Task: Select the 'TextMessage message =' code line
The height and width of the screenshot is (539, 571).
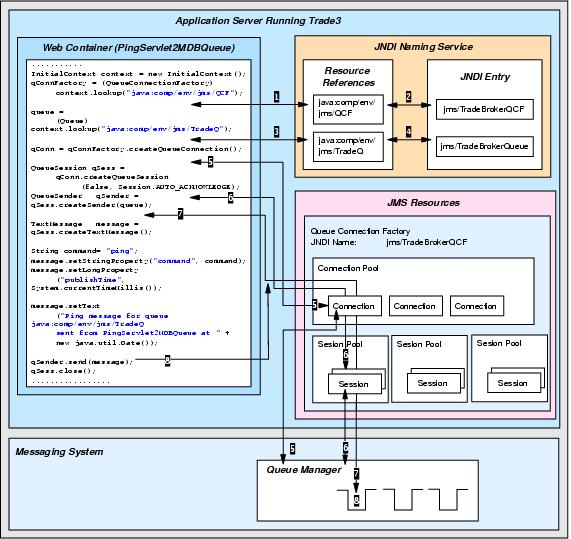Action: (85, 224)
